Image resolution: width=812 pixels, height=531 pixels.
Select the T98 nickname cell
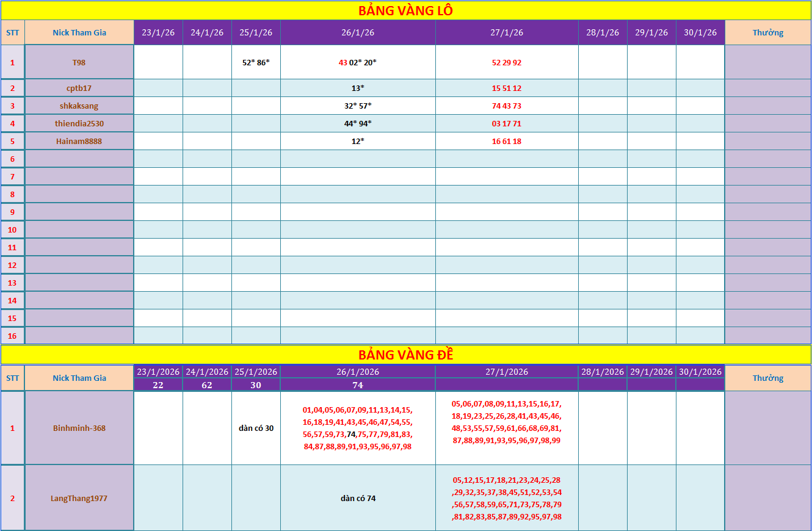click(x=79, y=62)
